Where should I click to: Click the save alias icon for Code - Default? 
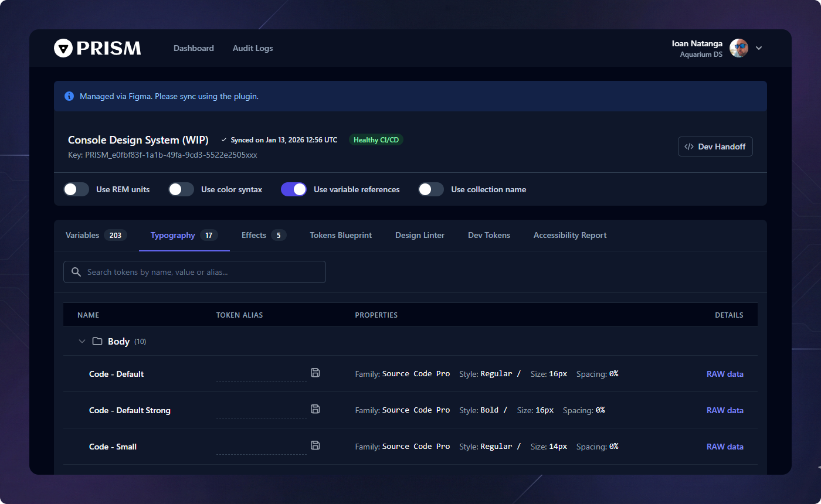tap(315, 373)
